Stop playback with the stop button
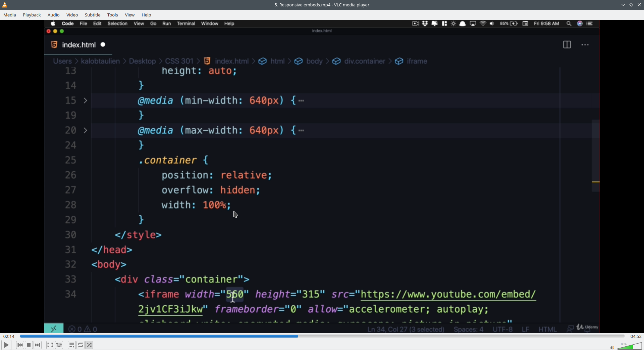This screenshot has height=350, width=644. pyautogui.click(x=29, y=345)
